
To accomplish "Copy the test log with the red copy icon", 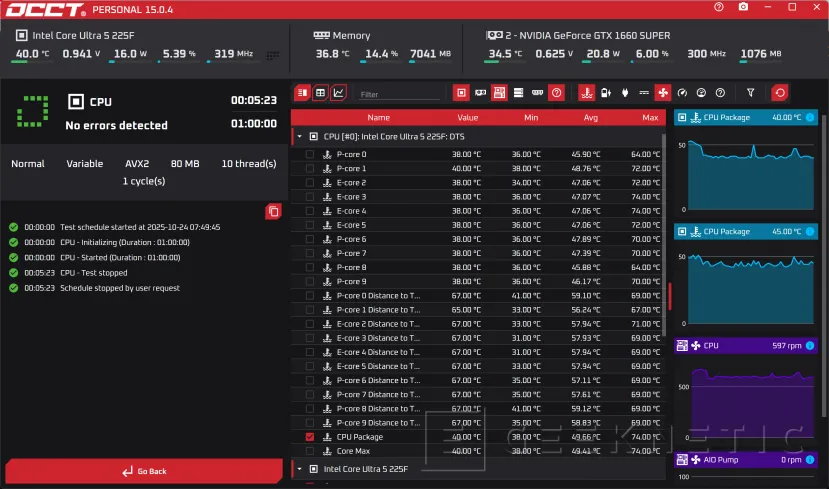I will pos(273,211).
